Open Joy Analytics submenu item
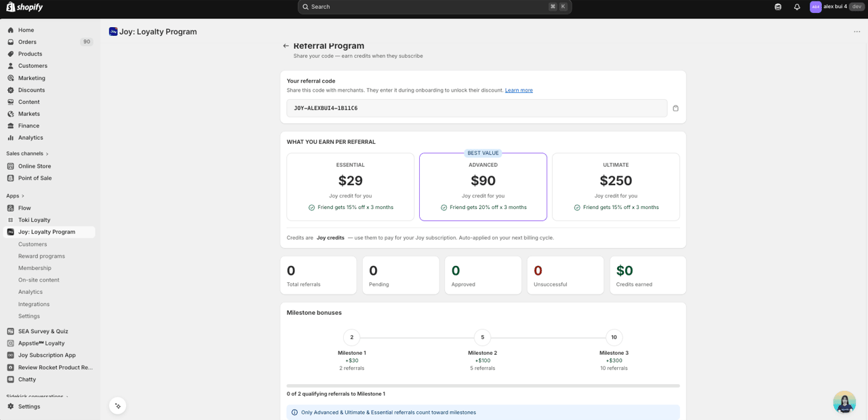The height and width of the screenshot is (420, 868). coord(31,292)
